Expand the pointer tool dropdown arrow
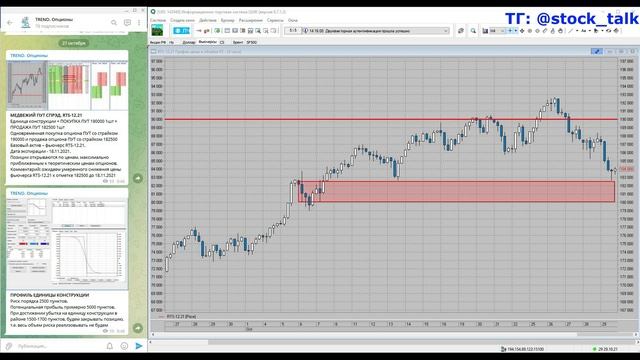 602,31
